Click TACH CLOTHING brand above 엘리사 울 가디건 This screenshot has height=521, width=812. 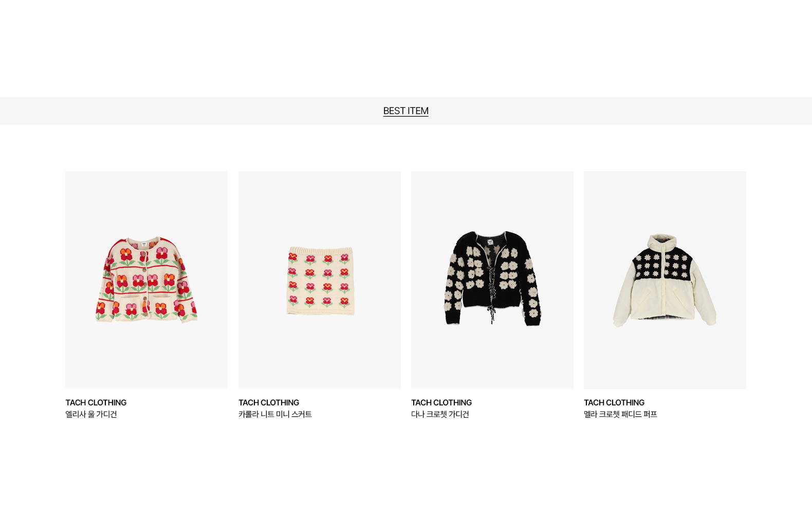[96, 403]
